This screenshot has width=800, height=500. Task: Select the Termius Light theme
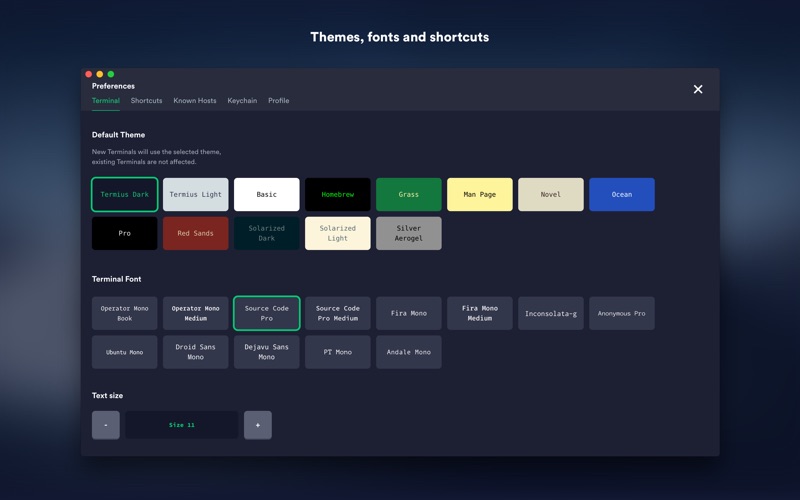tap(195, 194)
